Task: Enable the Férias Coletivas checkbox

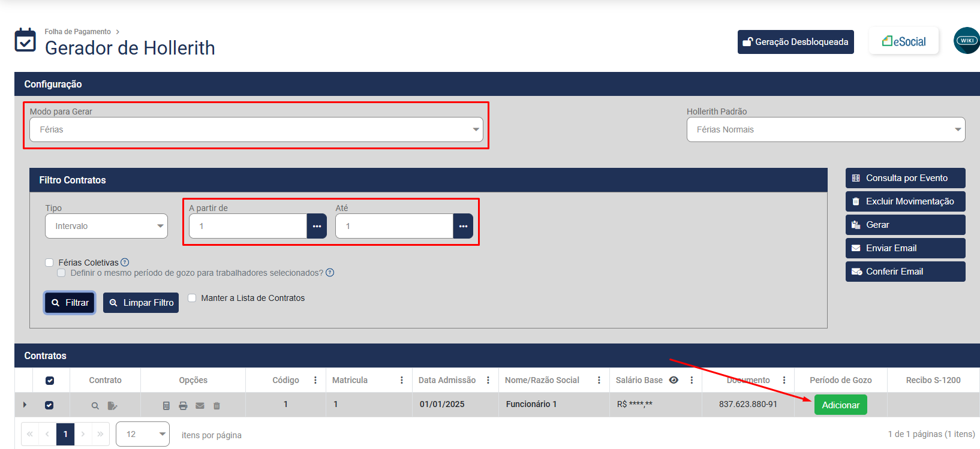Action: coord(49,263)
